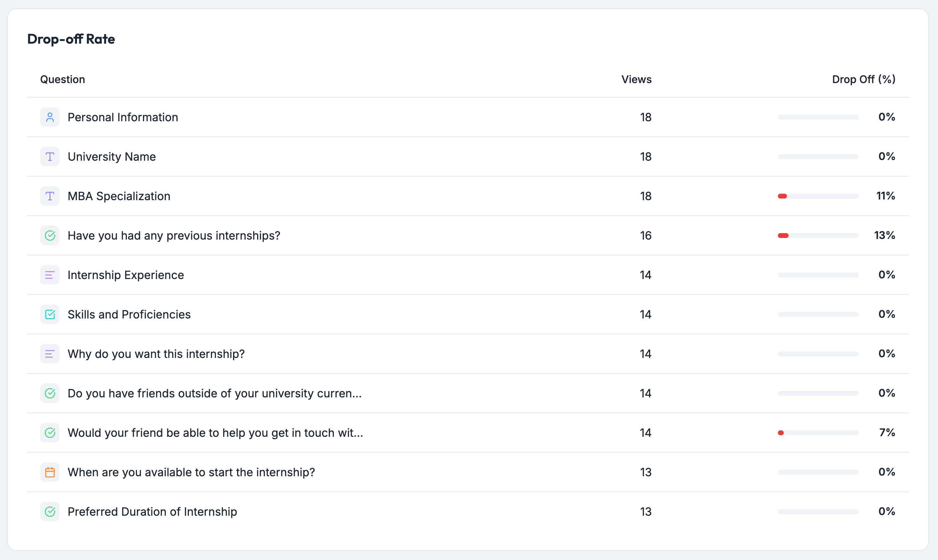Viewport: 938px width, 560px height.
Task: Open the 'MBA Specialization' question row
Action: pos(119,196)
